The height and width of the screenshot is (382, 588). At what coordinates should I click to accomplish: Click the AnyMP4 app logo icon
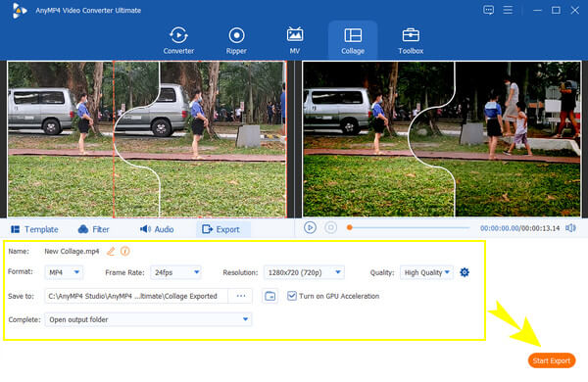pyautogui.click(x=19, y=11)
